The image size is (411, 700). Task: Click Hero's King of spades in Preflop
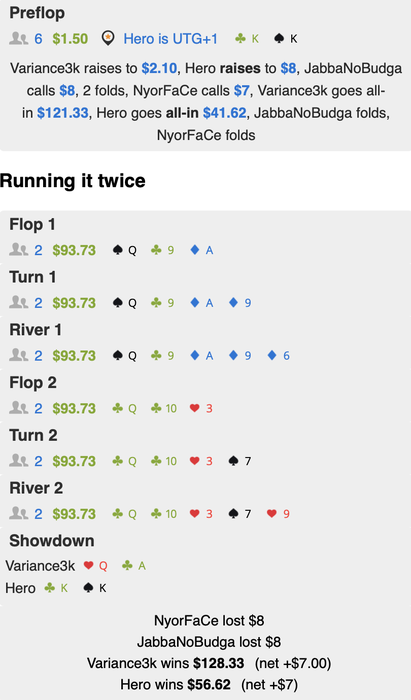coord(286,39)
